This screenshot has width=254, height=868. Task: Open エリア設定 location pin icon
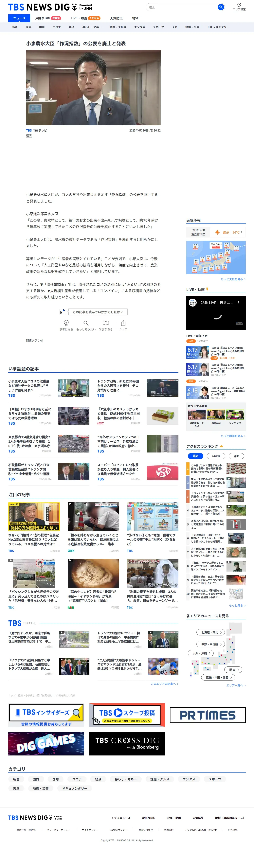point(239,5)
